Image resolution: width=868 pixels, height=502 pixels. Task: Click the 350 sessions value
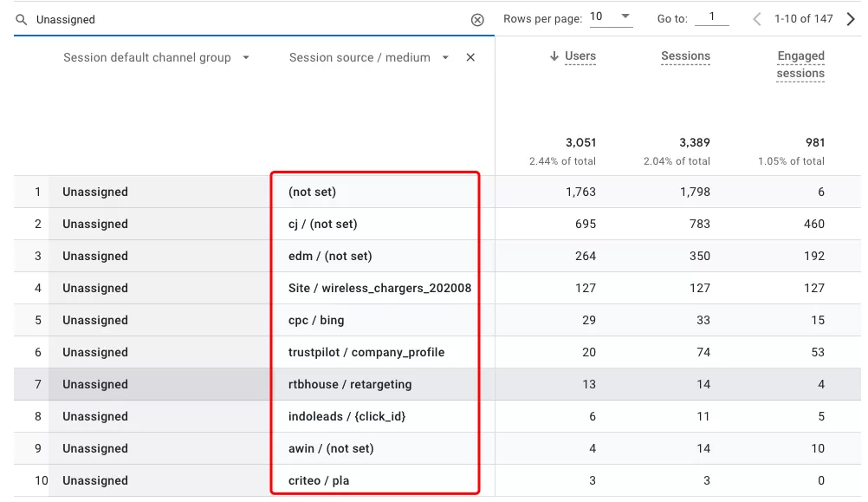coord(700,256)
